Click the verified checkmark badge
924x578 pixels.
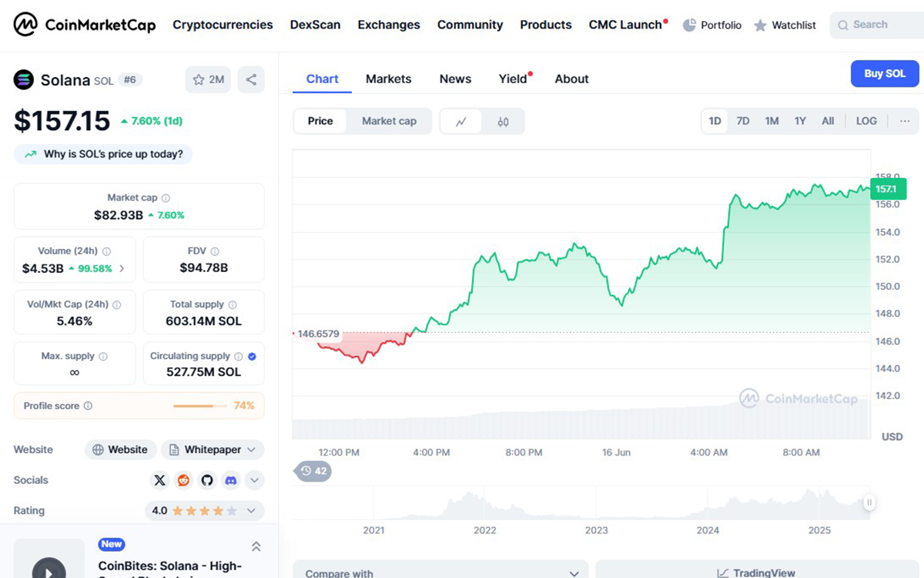[x=253, y=356]
